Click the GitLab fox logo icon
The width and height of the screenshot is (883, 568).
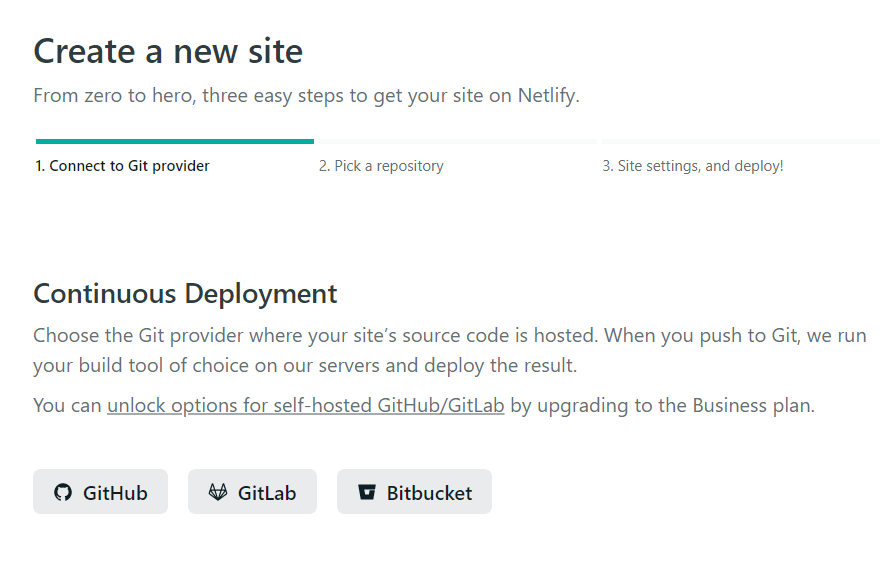pyautogui.click(x=218, y=493)
